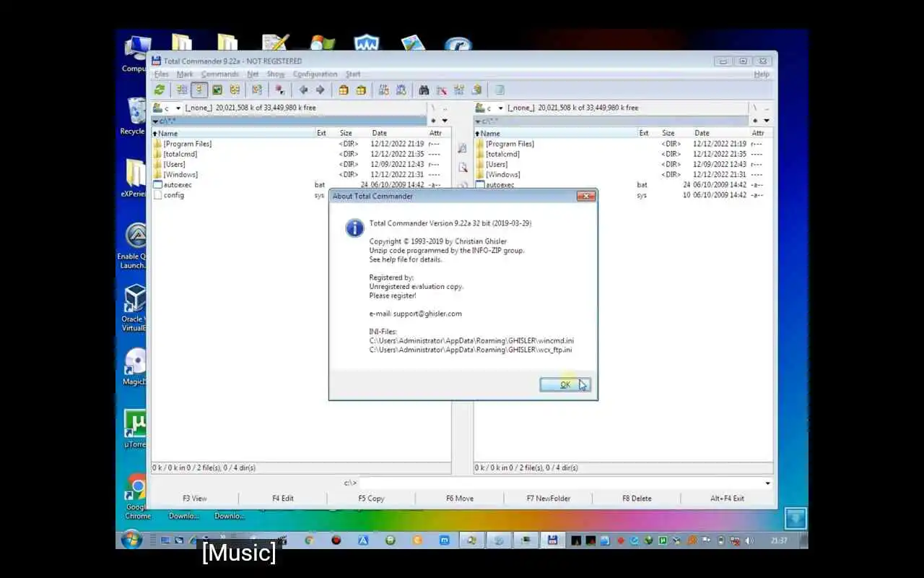
Task: Click the F5 Copy button
Action: coord(371,499)
